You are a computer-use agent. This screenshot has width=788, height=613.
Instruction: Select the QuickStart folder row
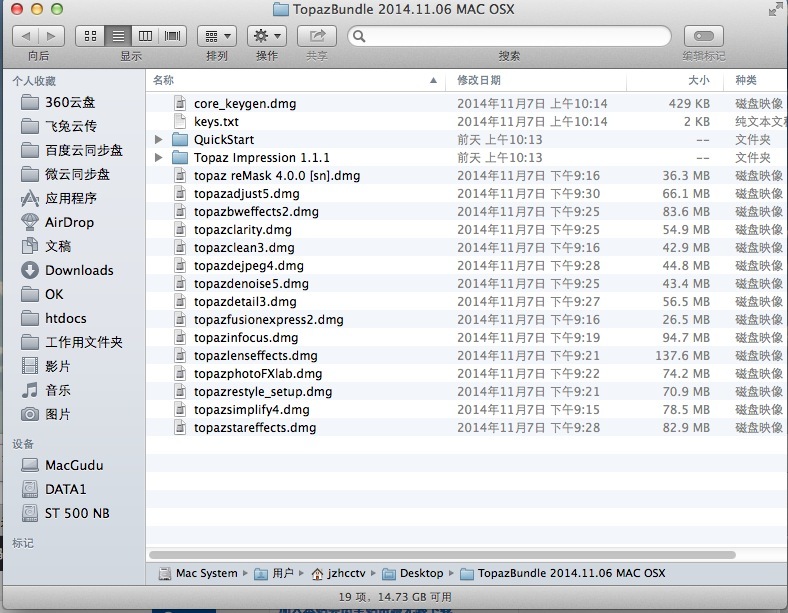pos(467,140)
